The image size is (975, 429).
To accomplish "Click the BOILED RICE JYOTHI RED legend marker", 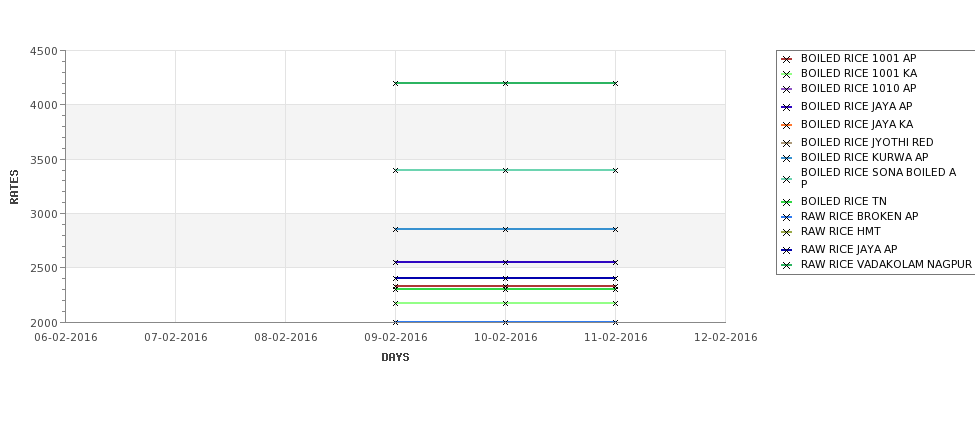I will click(x=787, y=143).
